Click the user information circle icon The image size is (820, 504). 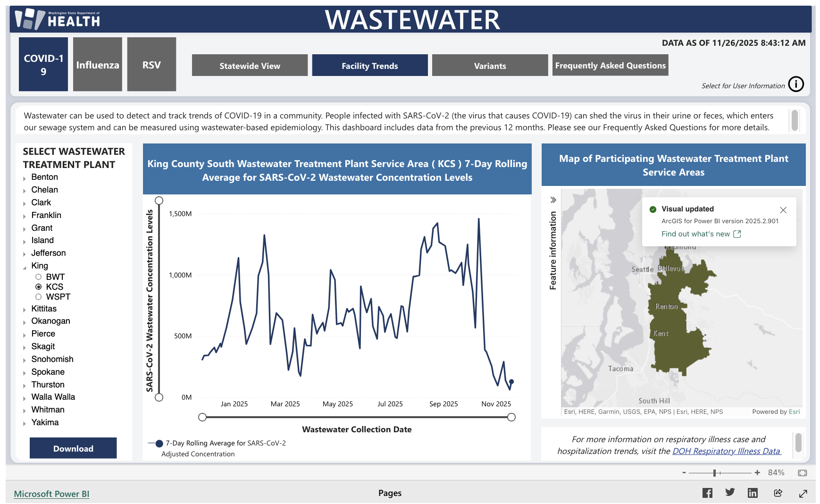point(796,84)
